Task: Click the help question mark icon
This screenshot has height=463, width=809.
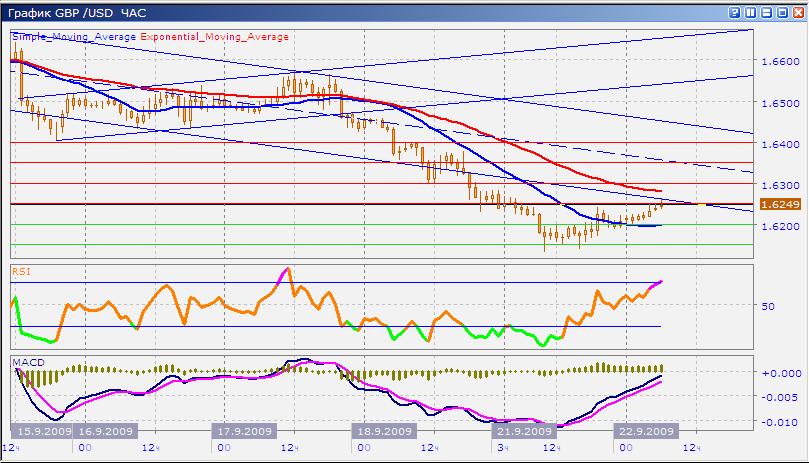Action: point(735,11)
